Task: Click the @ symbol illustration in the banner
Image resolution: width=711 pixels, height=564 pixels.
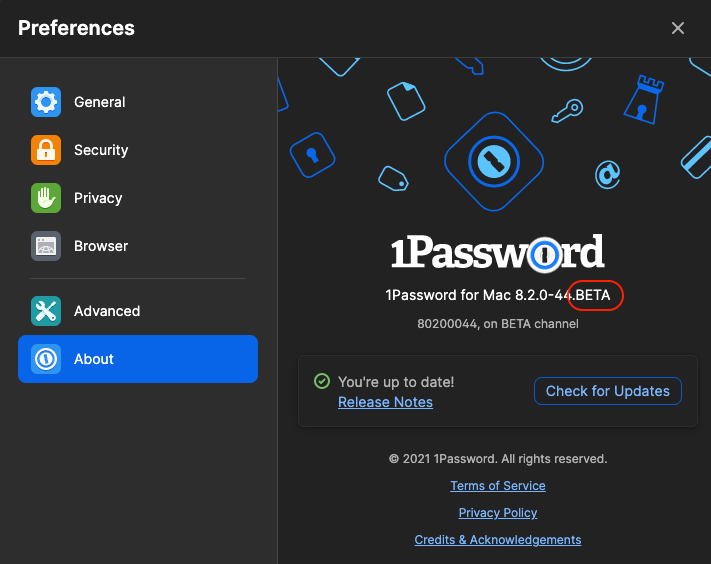Action: pos(606,175)
